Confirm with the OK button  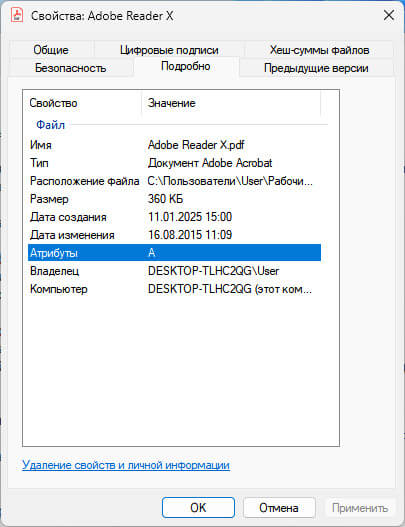tap(198, 508)
